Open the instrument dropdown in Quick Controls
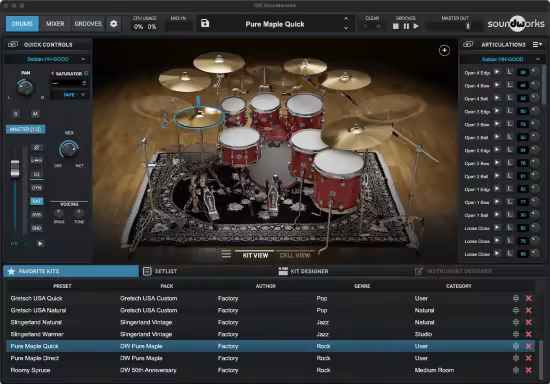The image size is (550, 384). point(47,59)
